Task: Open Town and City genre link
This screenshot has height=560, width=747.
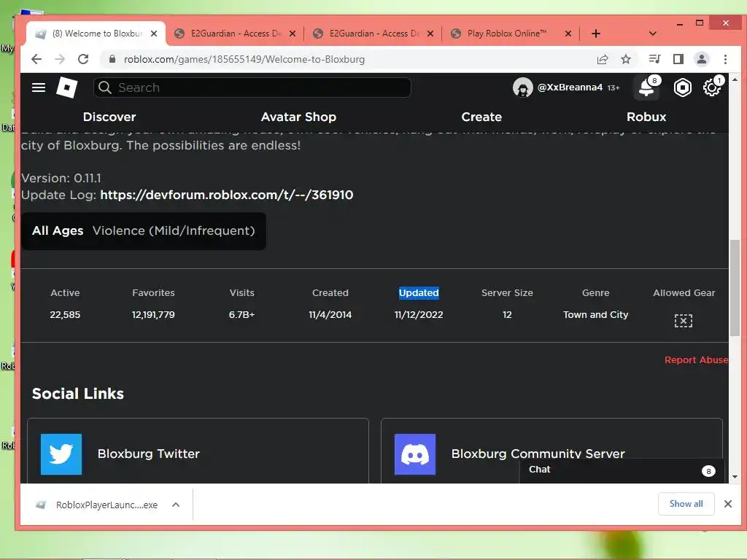Action: coord(595,315)
